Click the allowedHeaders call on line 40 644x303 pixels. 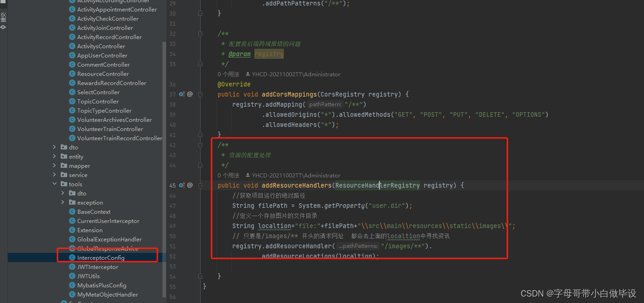coord(289,125)
